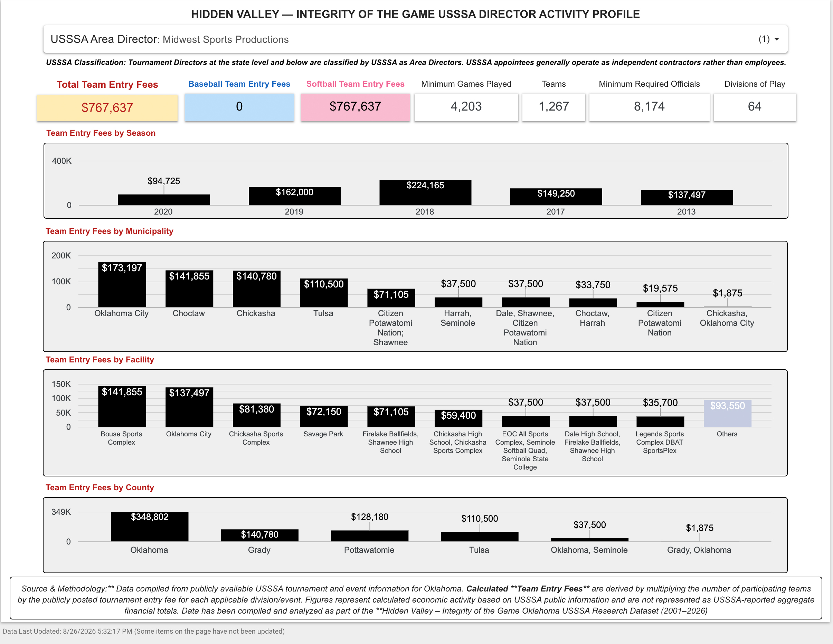Select the Oklahoma county bar showing $348,802
The width and height of the screenshot is (833, 644).
pyautogui.click(x=150, y=527)
